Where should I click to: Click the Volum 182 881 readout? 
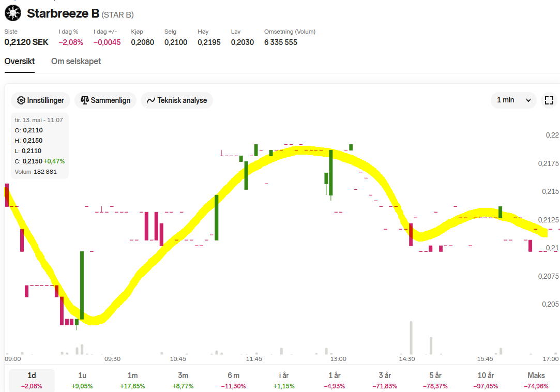[36, 172]
